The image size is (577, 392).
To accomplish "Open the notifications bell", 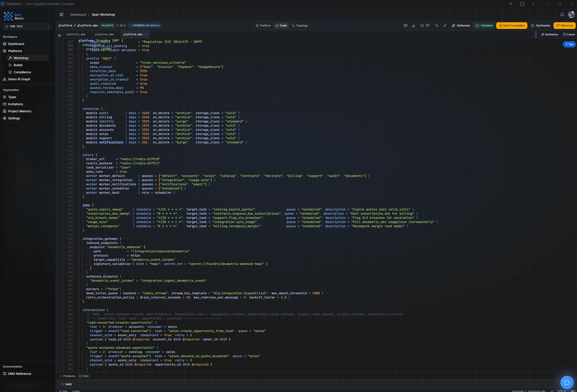I will [x=562, y=15].
